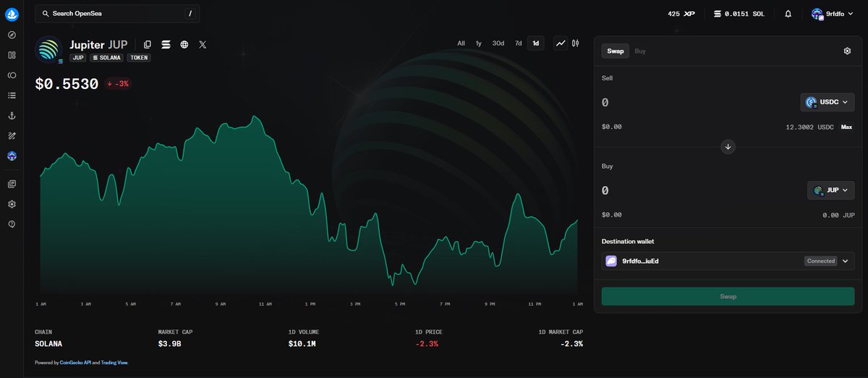Click the $3.9B market cap value

tap(171, 343)
